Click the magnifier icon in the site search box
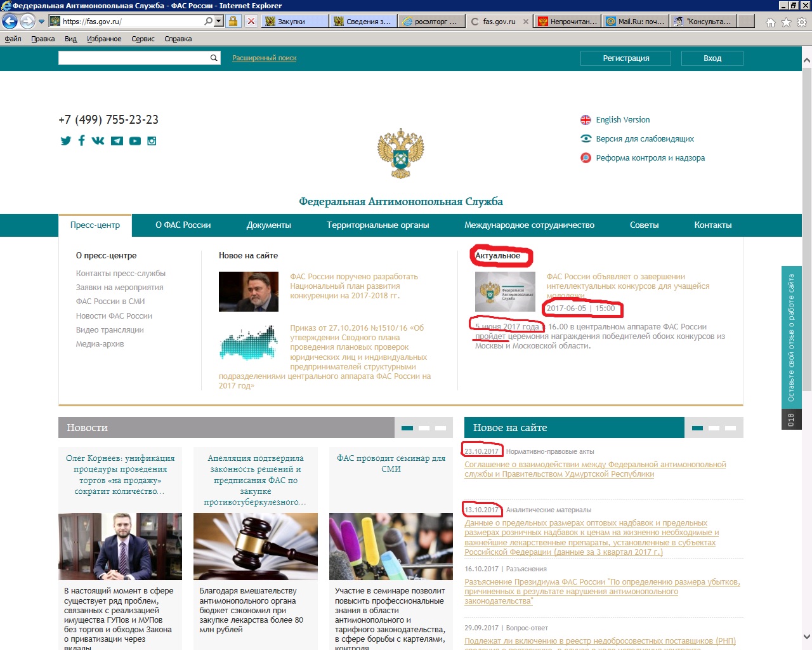 (x=214, y=58)
